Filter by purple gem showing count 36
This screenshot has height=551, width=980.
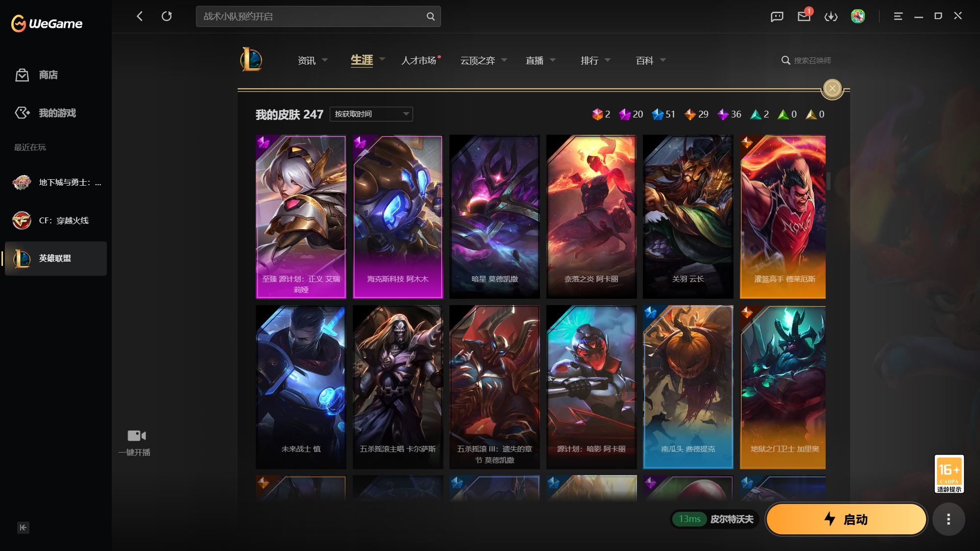pyautogui.click(x=723, y=114)
